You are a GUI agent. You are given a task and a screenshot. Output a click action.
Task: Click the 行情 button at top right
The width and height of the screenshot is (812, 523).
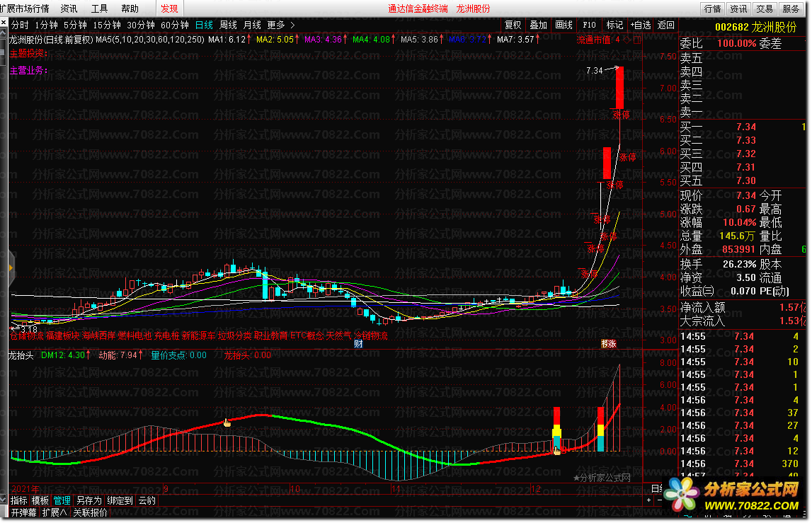pos(713,8)
